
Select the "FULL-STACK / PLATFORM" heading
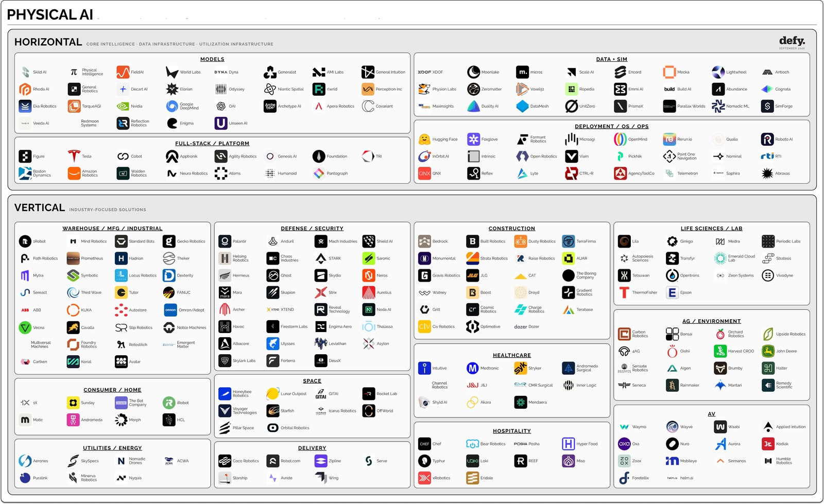point(212,144)
